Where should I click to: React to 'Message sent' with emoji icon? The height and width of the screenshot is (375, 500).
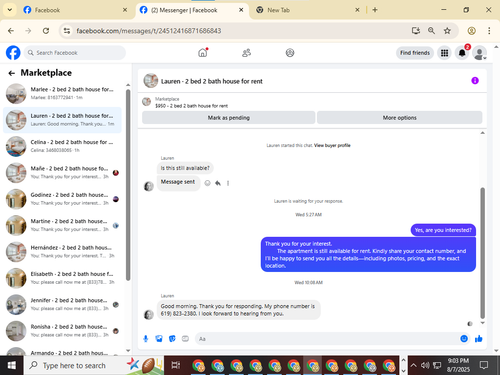pos(207,183)
